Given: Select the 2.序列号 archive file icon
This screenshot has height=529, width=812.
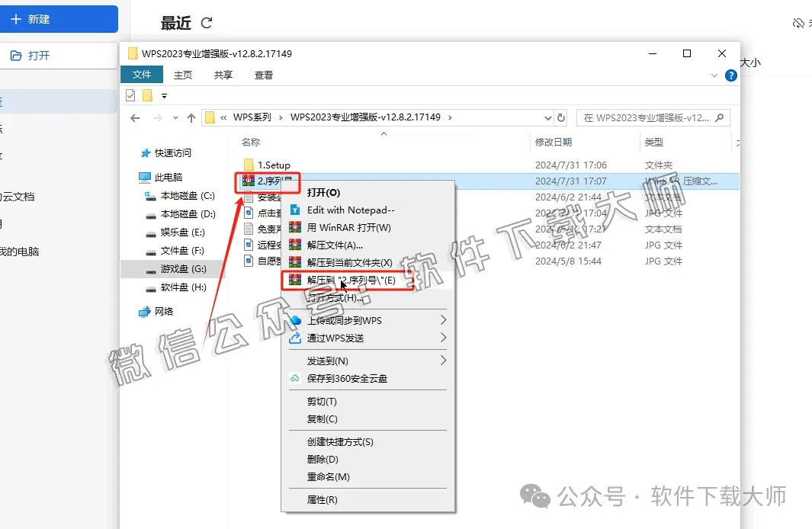Looking at the screenshot, I should (x=249, y=181).
